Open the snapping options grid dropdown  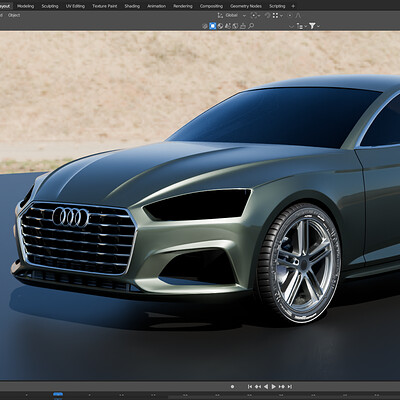click(277, 15)
